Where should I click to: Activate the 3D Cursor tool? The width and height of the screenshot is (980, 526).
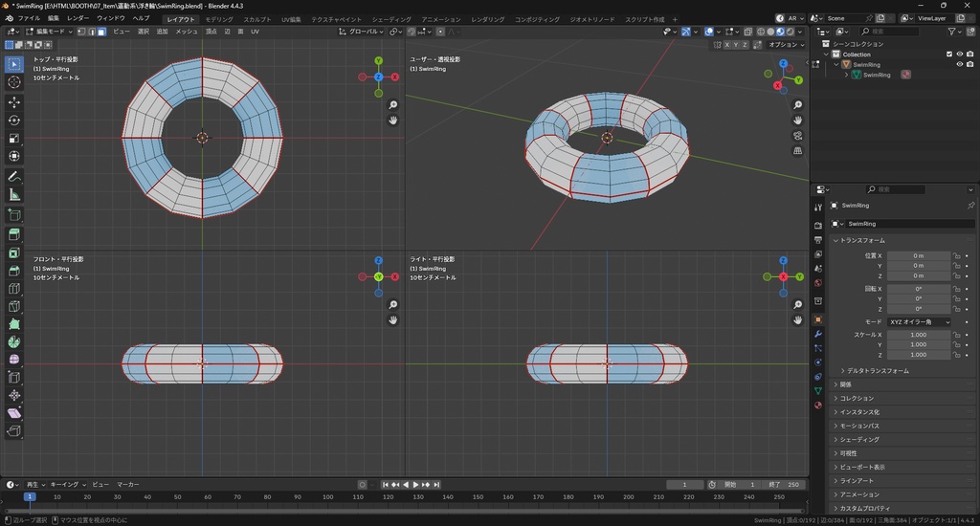[14, 82]
